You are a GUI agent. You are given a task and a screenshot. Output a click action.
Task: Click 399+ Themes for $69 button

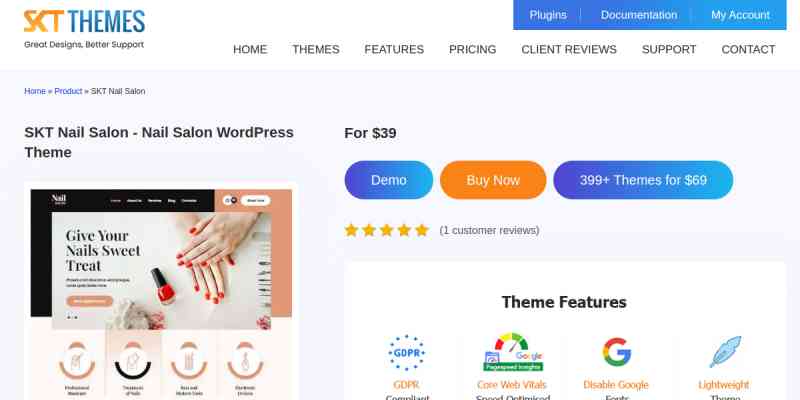pyautogui.click(x=643, y=180)
